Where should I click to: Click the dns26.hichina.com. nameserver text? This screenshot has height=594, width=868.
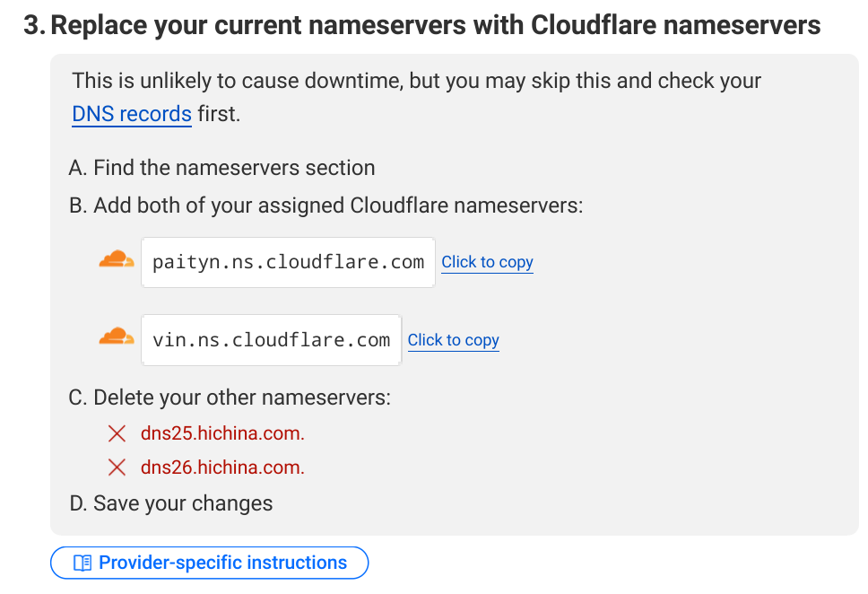point(222,467)
